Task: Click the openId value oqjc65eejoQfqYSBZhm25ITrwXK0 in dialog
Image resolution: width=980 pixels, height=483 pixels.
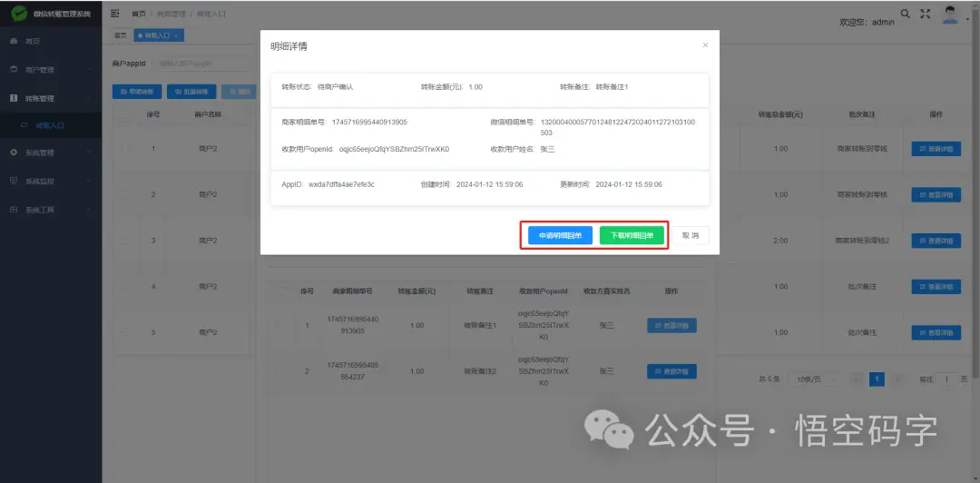Action: pyautogui.click(x=395, y=149)
